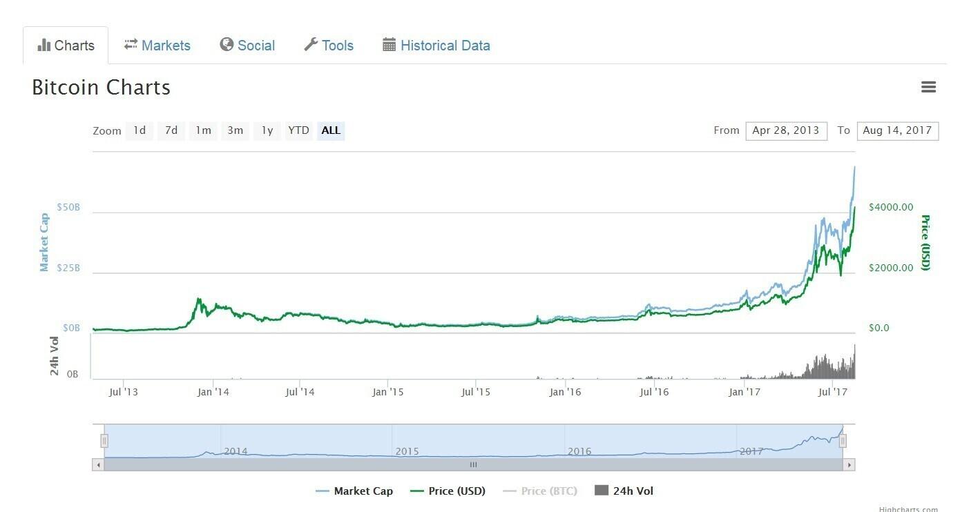Click the wrench icon next to Tools

click(x=312, y=44)
